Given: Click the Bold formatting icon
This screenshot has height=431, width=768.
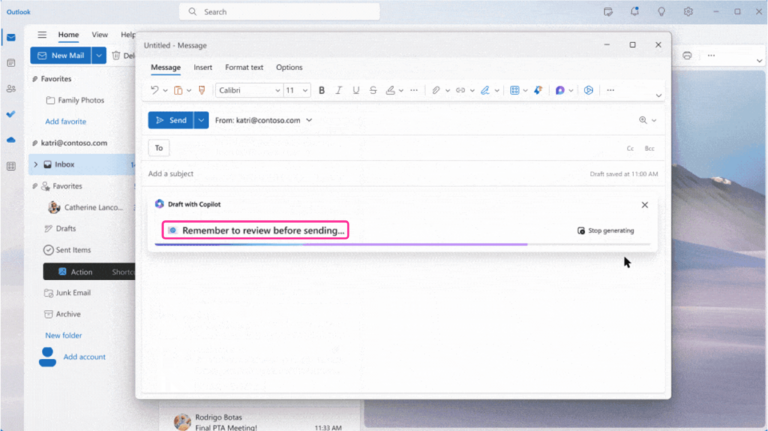Looking at the screenshot, I should pyautogui.click(x=321, y=90).
